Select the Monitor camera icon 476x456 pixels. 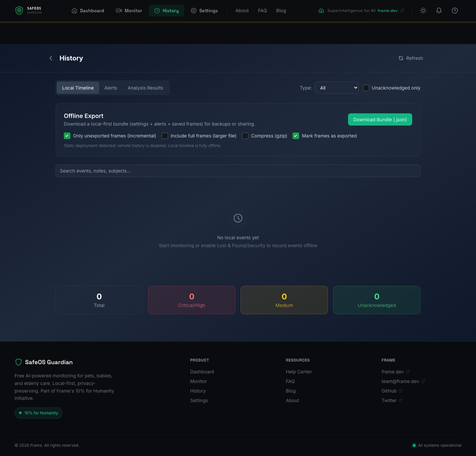(119, 11)
